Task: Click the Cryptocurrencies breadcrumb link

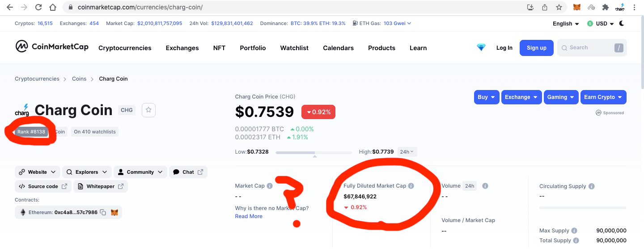Action: tap(37, 79)
